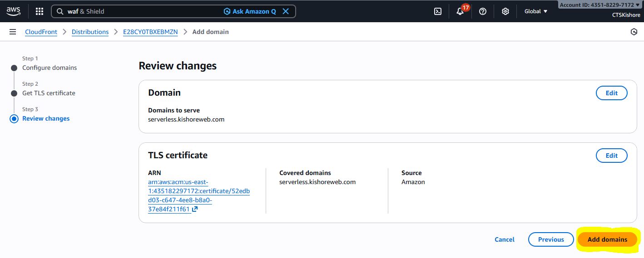Open the panel icon at top right
Viewport: 644px width, 258px height.
pos(634,32)
